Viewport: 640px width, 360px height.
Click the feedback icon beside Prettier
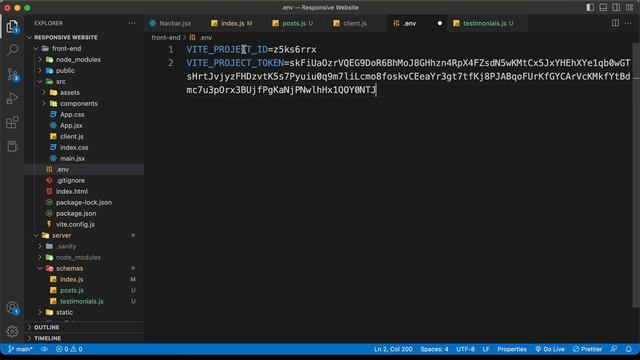(x=613, y=349)
